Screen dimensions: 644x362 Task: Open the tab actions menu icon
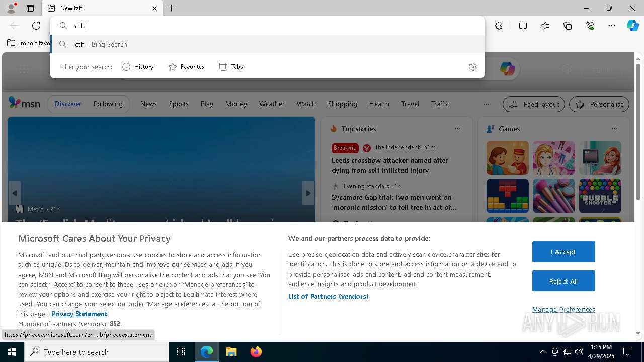pos(30,8)
